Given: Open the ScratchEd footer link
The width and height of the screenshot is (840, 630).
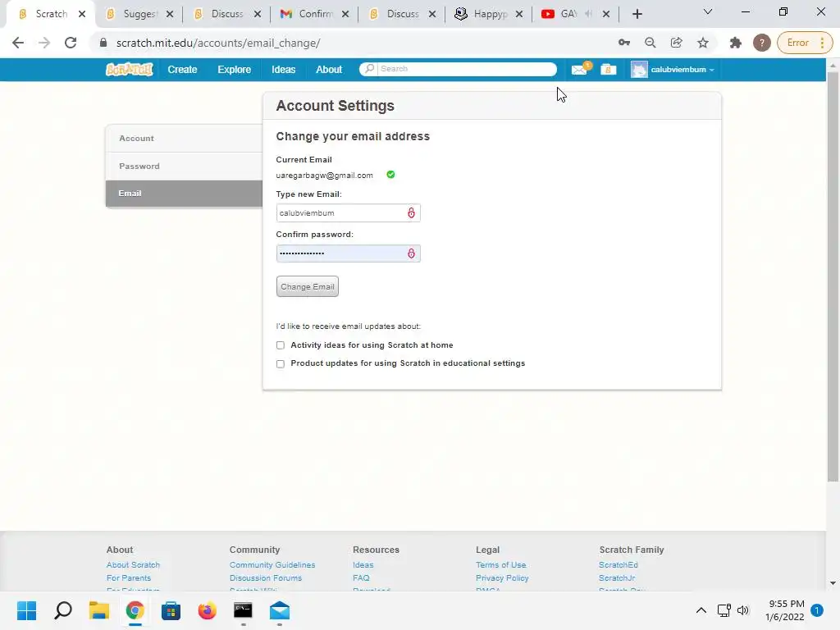Looking at the screenshot, I should click(x=619, y=564).
